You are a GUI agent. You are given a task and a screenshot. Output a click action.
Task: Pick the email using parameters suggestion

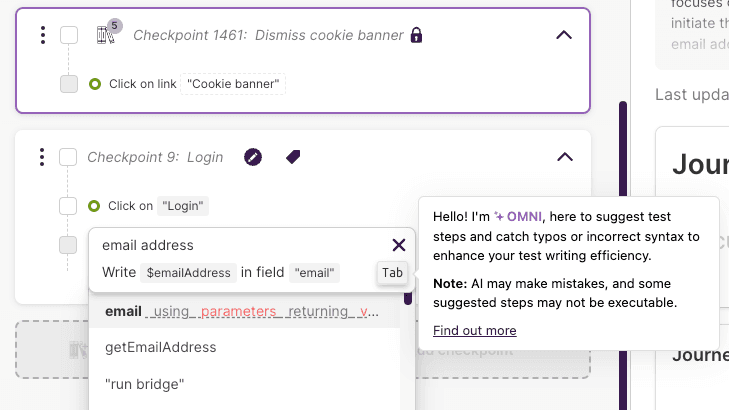click(x=242, y=311)
